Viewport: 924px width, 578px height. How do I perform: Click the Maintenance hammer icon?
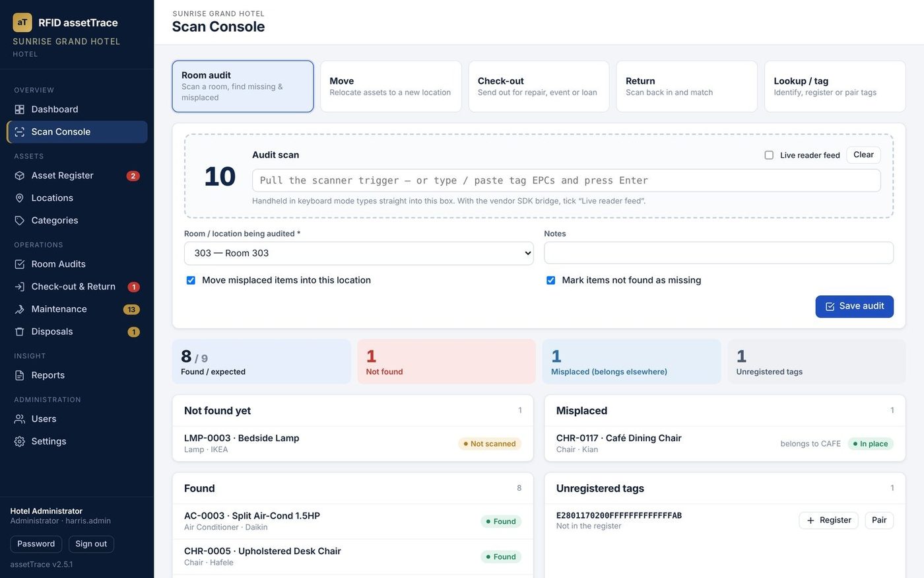(19, 309)
